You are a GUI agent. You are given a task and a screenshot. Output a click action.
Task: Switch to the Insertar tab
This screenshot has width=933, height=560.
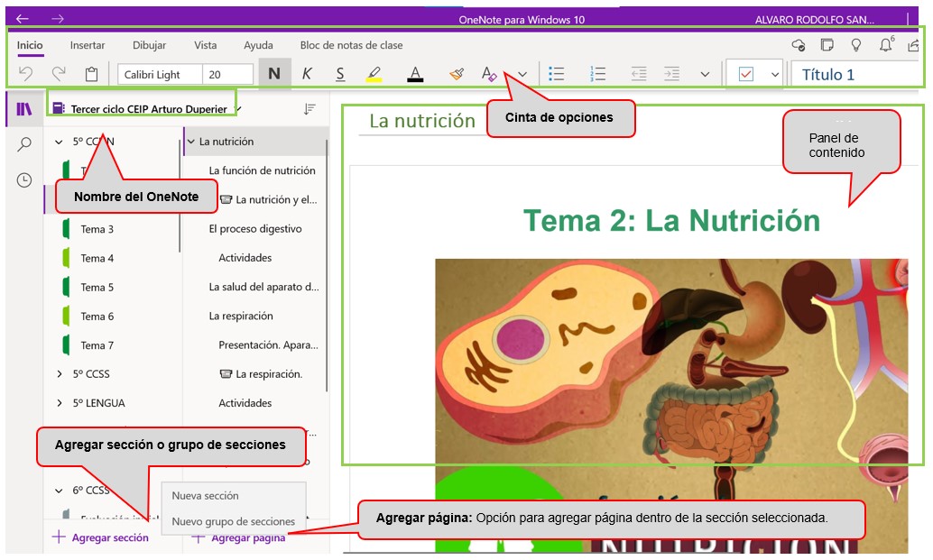pyautogui.click(x=88, y=45)
